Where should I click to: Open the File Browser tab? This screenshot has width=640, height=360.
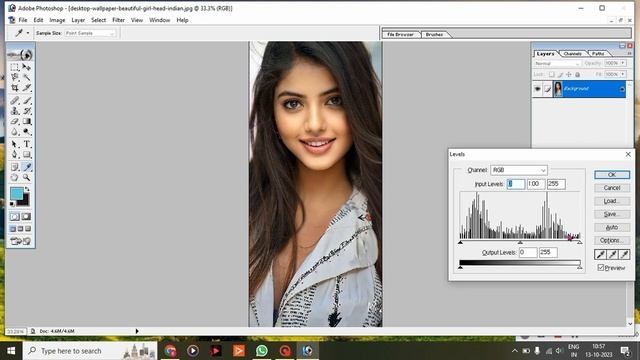[400, 35]
